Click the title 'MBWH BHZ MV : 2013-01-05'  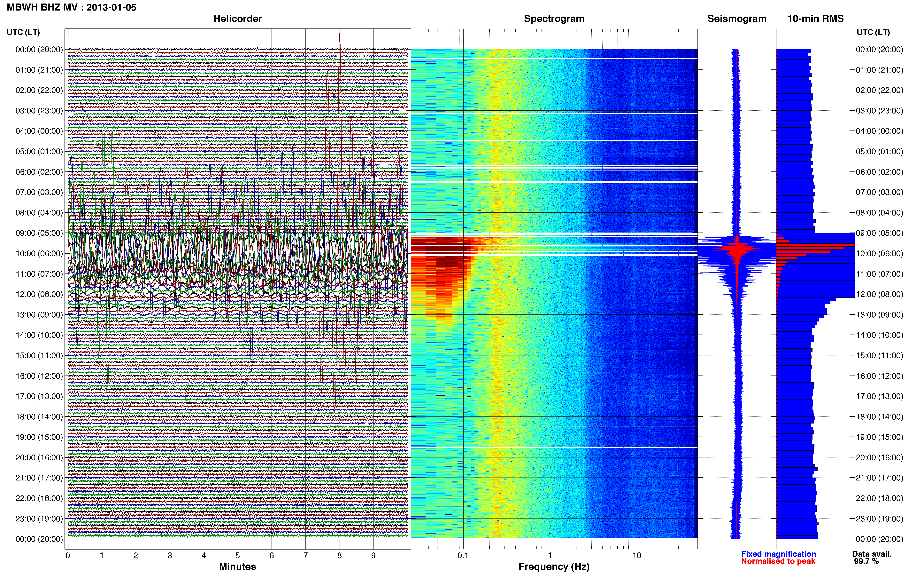coord(71,7)
